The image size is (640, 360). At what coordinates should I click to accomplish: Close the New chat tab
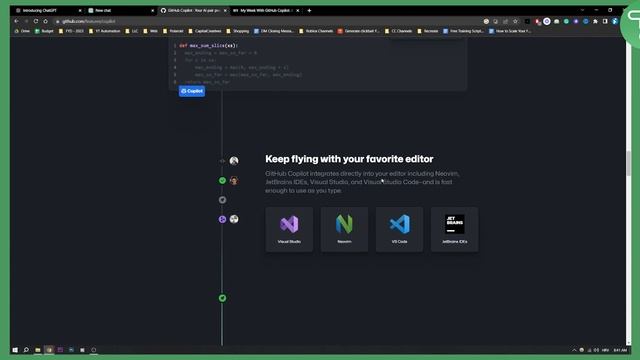pyautogui.click(x=153, y=11)
